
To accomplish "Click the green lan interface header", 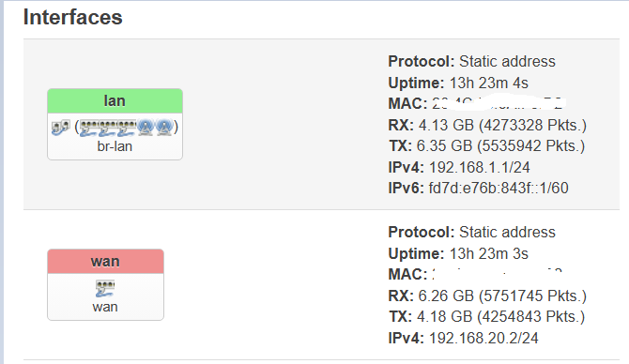I will [115, 101].
